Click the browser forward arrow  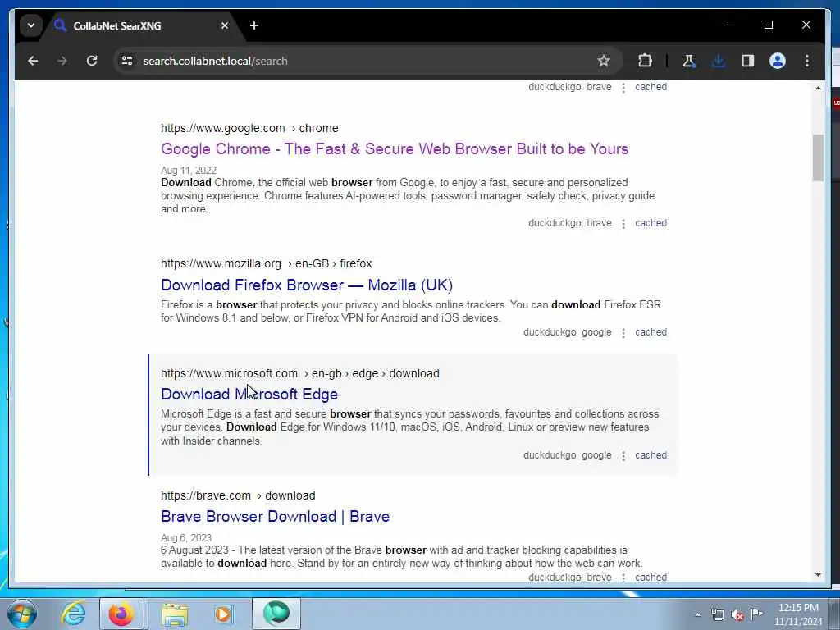(x=62, y=61)
